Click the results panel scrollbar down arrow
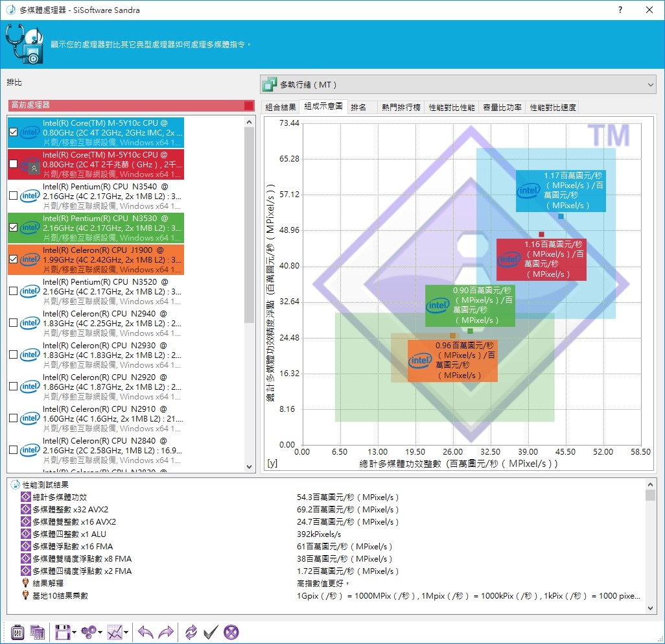Image resolution: width=665 pixels, height=644 pixels. [651, 608]
